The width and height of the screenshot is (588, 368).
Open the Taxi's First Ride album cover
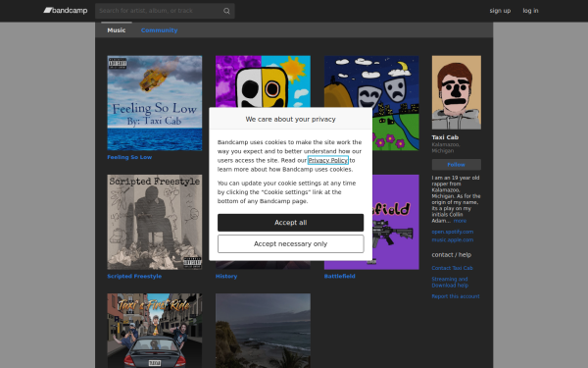click(155, 331)
